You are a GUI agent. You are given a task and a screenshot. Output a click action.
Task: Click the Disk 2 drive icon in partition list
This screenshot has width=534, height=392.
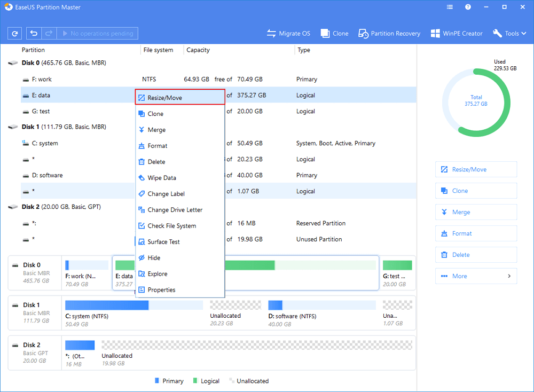tap(13, 207)
